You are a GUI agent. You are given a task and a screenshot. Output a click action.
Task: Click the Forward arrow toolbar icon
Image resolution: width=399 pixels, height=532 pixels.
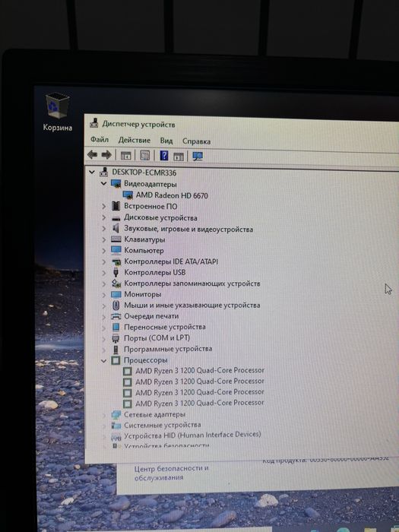tap(106, 155)
